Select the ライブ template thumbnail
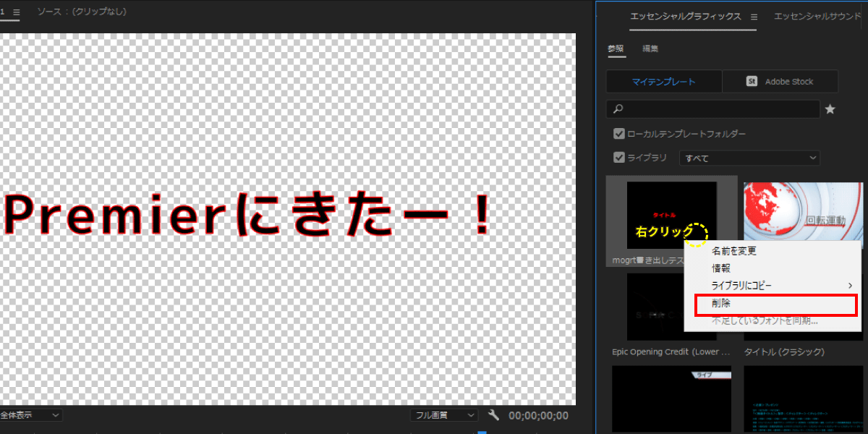 click(671, 399)
